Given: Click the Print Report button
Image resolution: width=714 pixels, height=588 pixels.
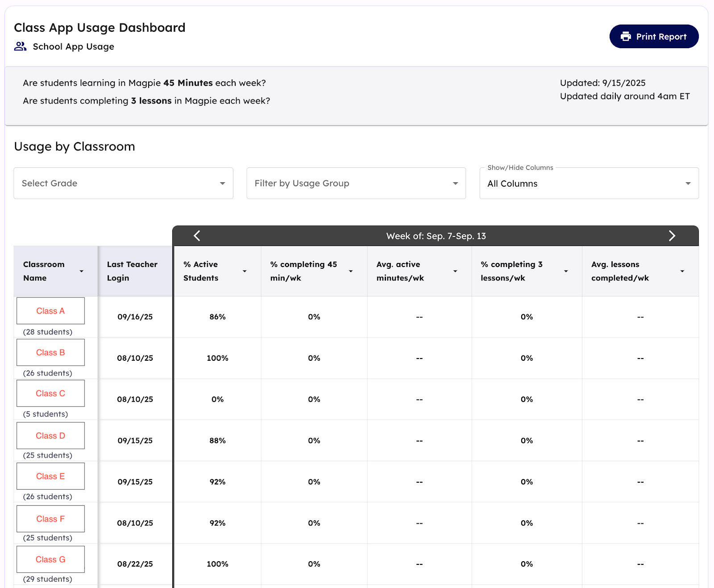Looking at the screenshot, I should click(654, 37).
